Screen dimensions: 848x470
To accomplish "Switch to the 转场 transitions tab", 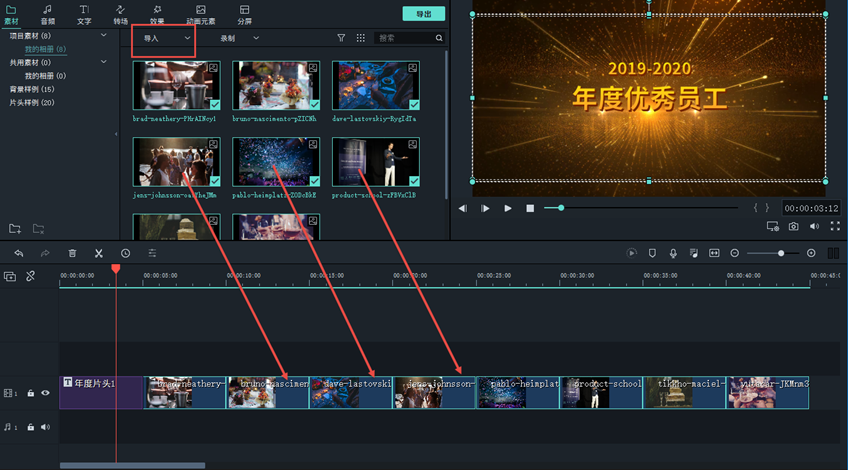I will [121, 14].
